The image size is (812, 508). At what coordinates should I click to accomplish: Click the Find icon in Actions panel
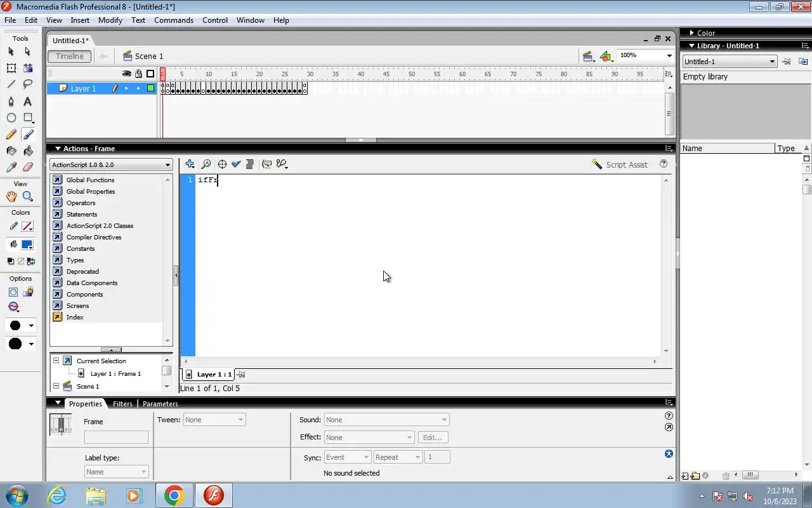pyautogui.click(x=206, y=164)
